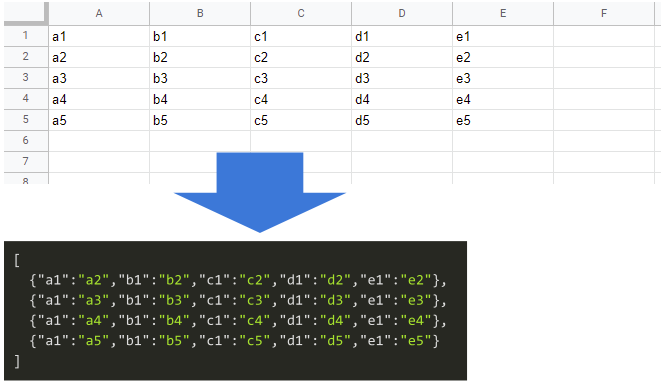Screen dimensions: 664x382
Task: Select row 1 header
Action: pos(26,36)
